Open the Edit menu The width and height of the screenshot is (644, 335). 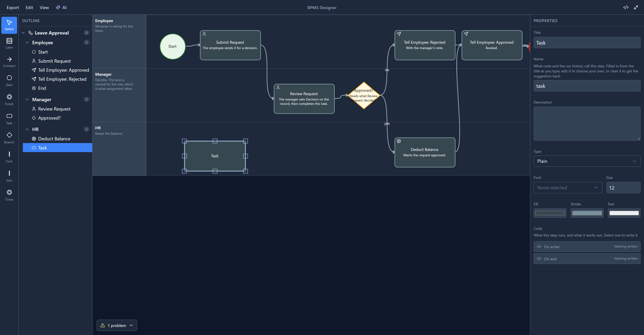click(29, 8)
